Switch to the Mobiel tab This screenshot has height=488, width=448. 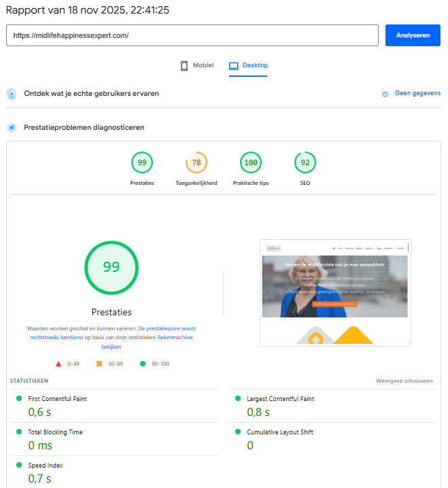tap(196, 66)
